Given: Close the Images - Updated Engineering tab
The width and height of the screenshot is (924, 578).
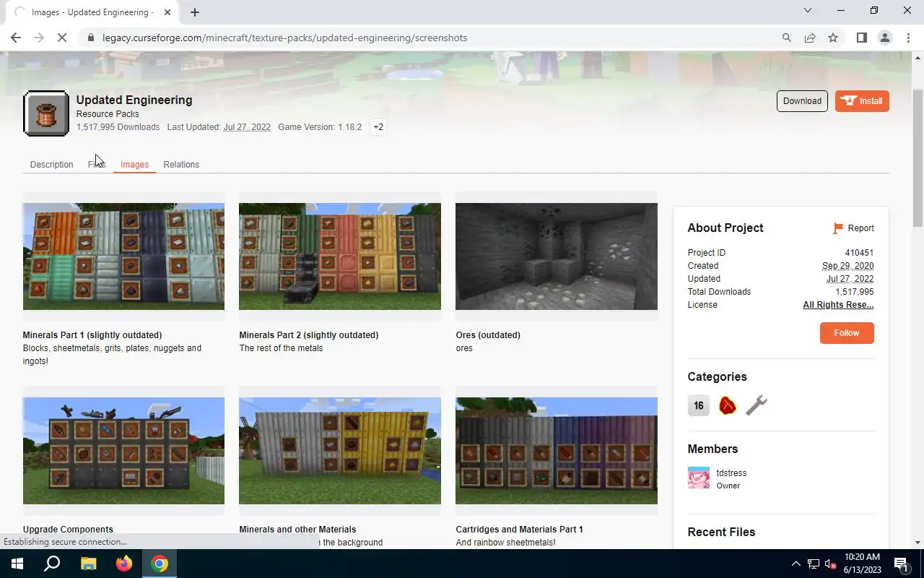Looking at the screenshot, I should point(167,12).
